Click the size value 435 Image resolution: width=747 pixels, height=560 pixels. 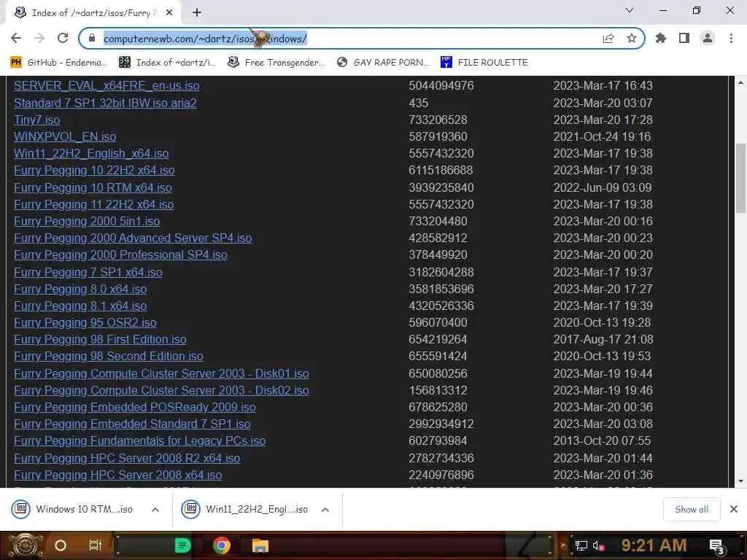pos(419,103)
